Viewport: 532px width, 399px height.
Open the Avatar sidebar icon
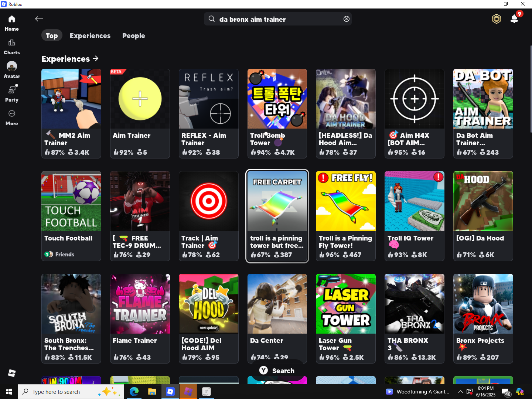coord(12,70)
